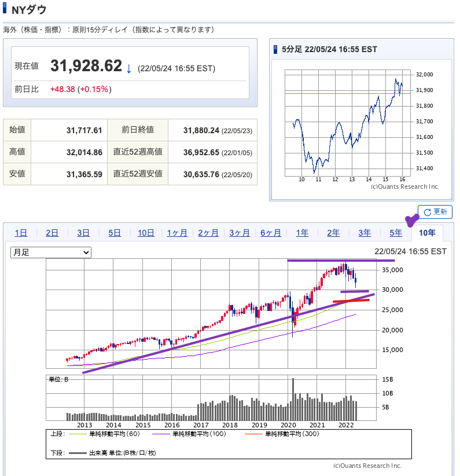460x476 pixels.
Task: Click the volume bar chart panel
Action: coord(211,398)
